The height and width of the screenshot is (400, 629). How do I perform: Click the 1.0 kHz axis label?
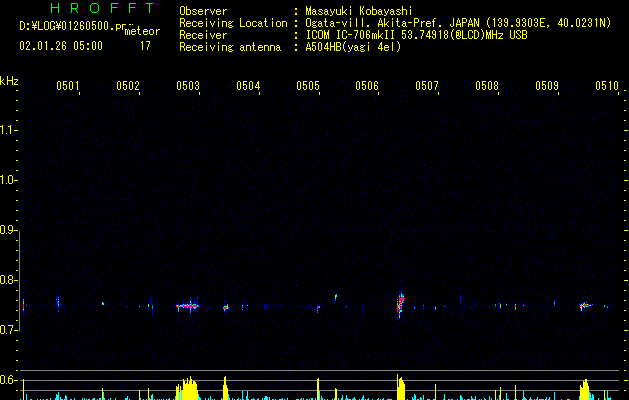[8, 180]
